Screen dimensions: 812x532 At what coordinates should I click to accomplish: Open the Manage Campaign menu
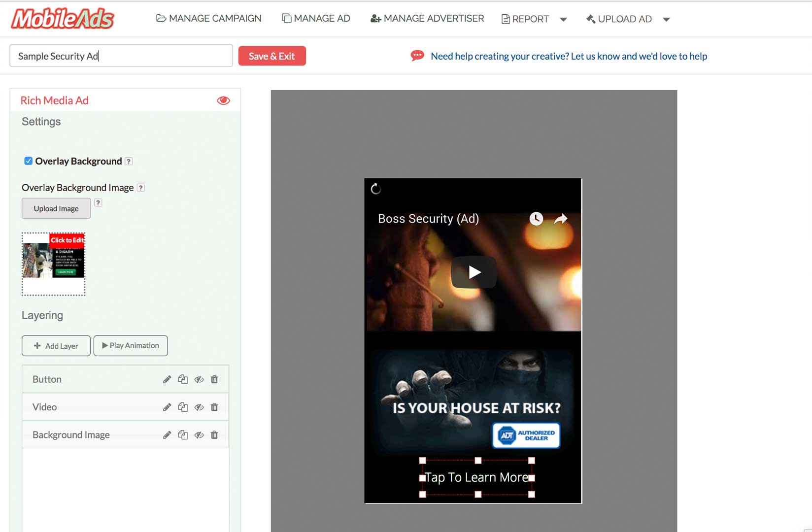click(209, 19)
